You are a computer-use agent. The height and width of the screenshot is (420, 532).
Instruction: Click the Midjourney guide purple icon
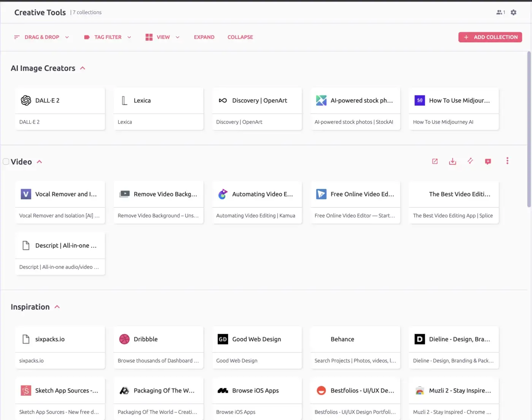click(420, 100)
